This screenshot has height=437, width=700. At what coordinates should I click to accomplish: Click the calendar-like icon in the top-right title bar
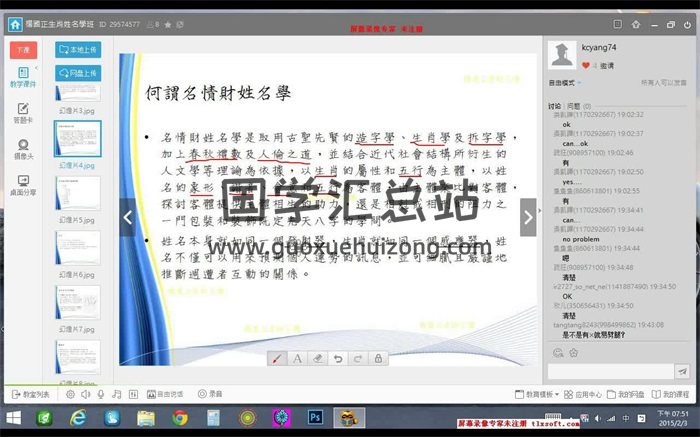click(x=617, y=24)
